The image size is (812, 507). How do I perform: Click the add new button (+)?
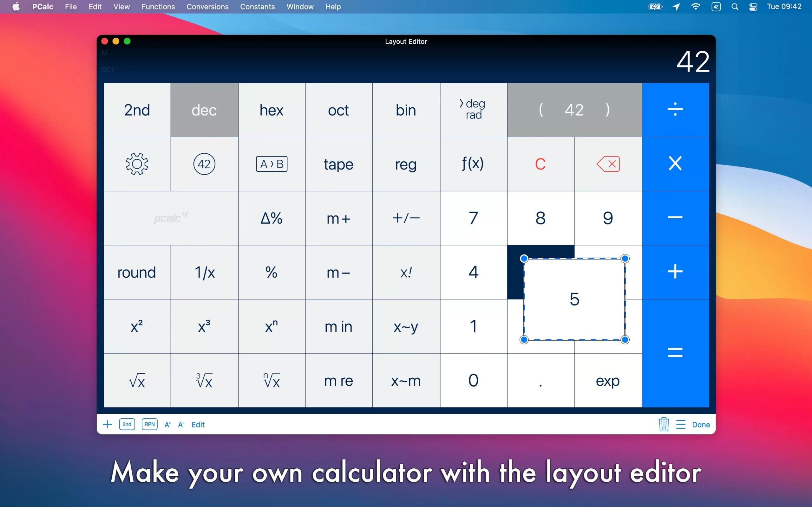(x=108, y=425)
